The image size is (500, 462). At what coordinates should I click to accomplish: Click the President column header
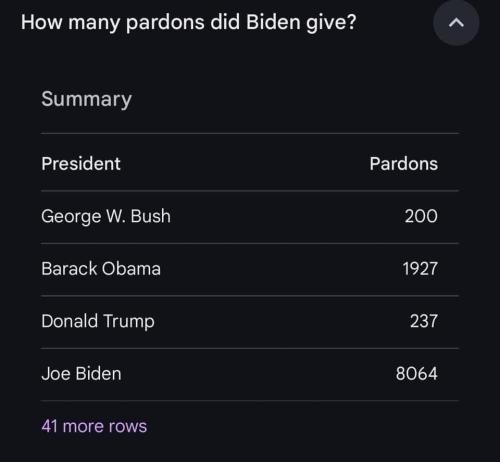(x=81, y=164)
